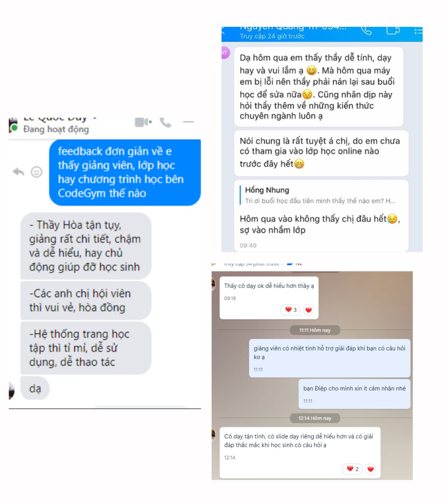The height and width of the screenshot is (504, 443).
Task: Toggle the heart on the 12:14 message
Action: 370,469
